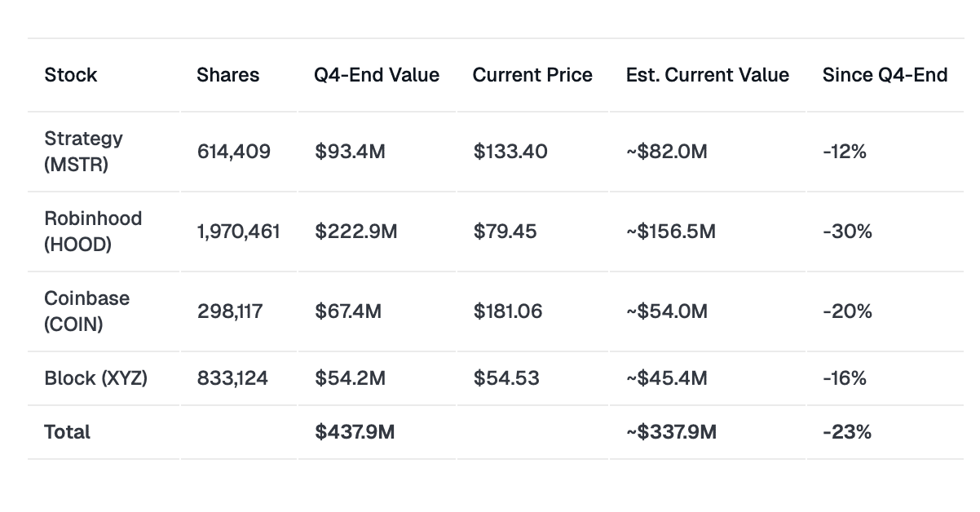Click the $133.40 current price cell
Viewport: 980px width, 512px height.
510,152
